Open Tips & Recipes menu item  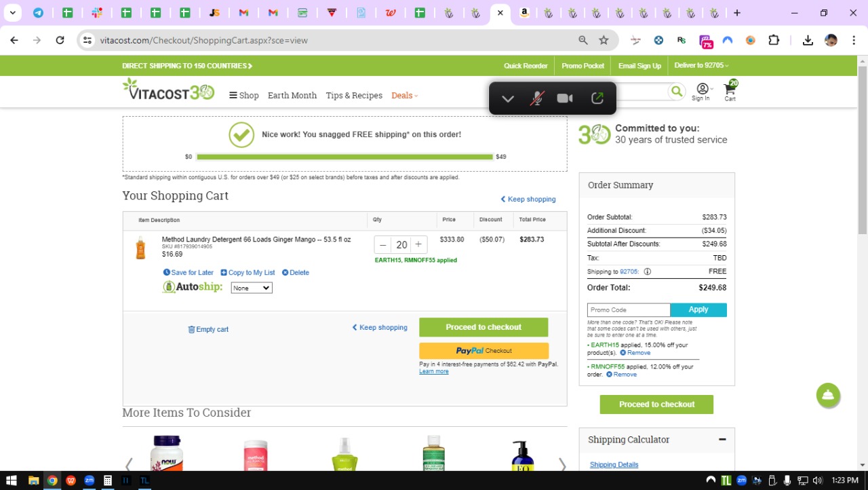tap(354, 96)
